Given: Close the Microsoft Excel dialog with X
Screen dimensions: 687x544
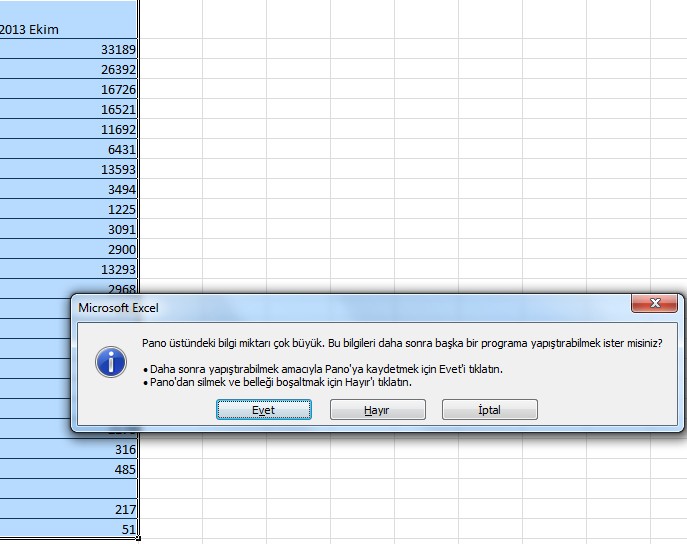Looking at the screenshot, I should [x=656, y=304].
